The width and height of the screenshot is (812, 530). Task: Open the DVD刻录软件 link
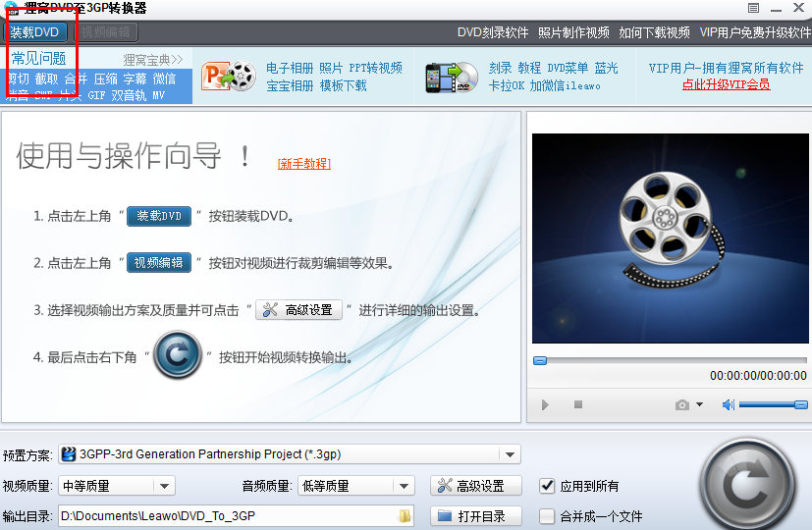[x=493, y=32]
